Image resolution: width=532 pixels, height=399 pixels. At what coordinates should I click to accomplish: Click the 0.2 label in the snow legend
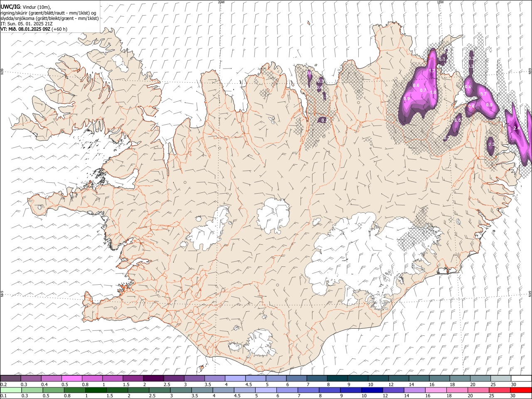click(3, 384)
